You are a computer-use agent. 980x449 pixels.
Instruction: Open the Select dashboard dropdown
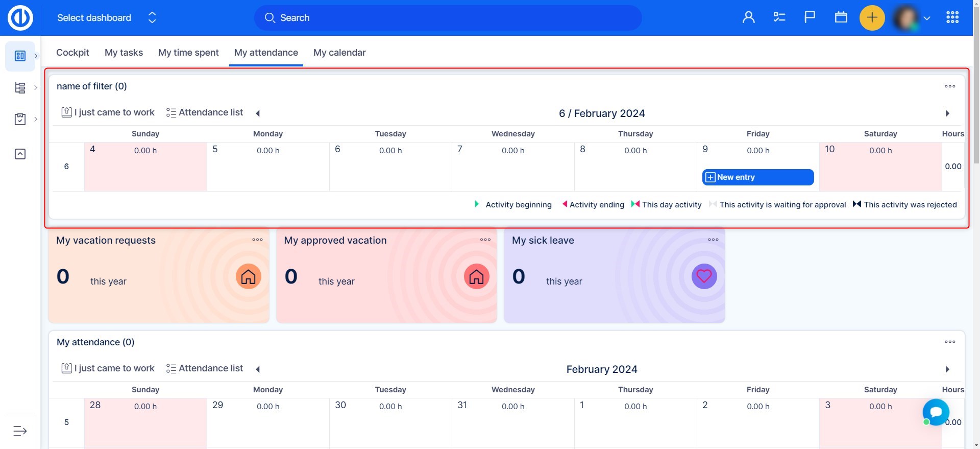coord(106,18)
